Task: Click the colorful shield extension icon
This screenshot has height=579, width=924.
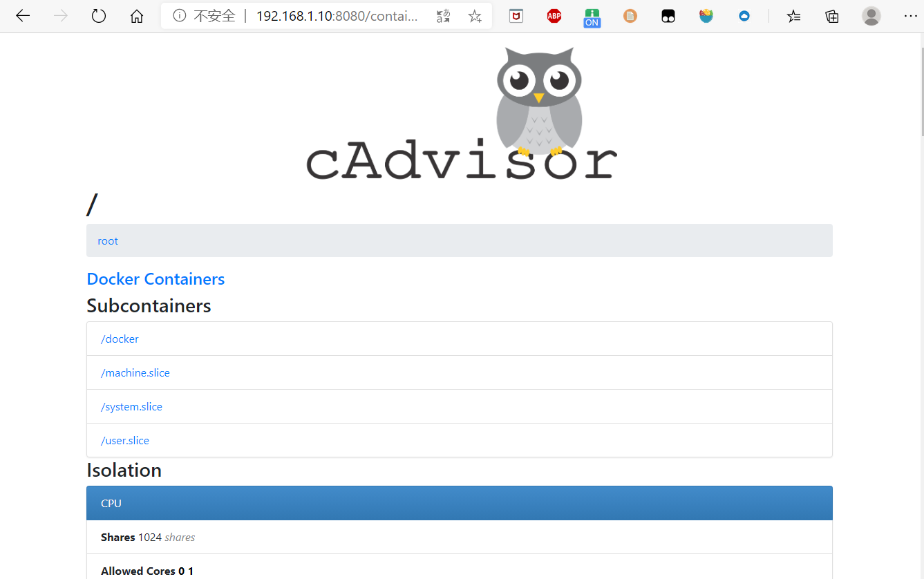Action: (706, 16)
